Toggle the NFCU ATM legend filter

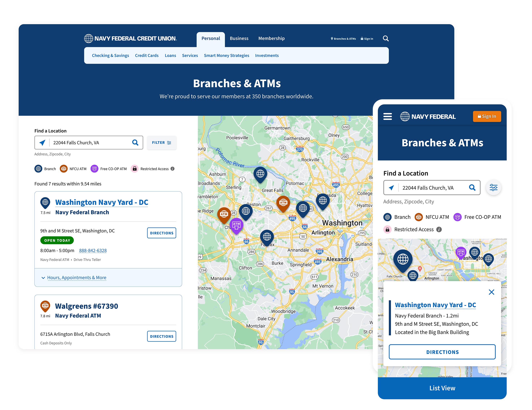click(64, 169)
